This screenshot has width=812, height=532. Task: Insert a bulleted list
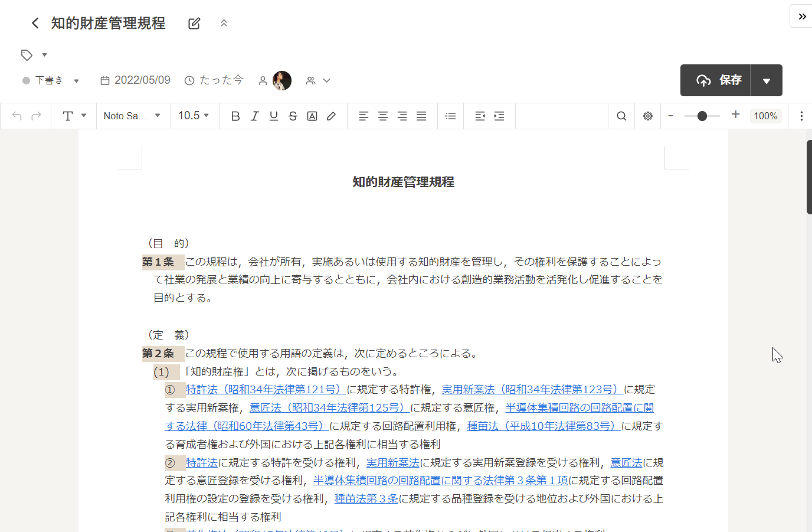tap(450, 116)
